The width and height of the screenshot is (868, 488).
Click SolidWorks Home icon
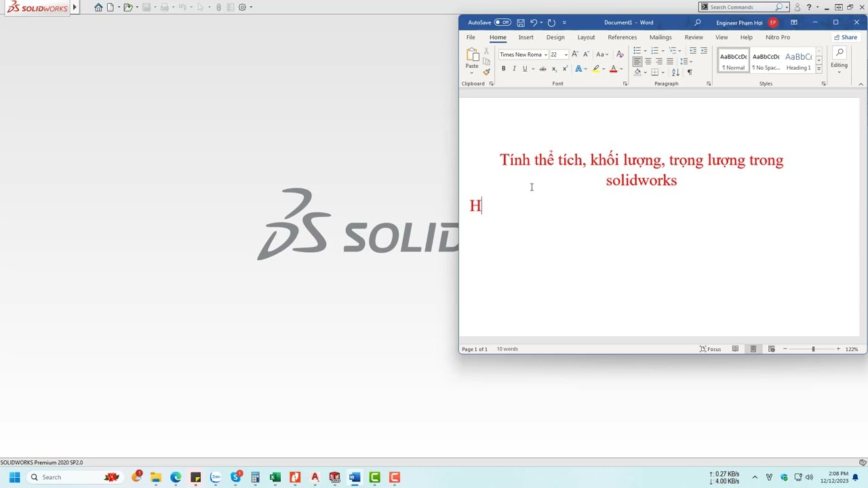coord(98,7)
